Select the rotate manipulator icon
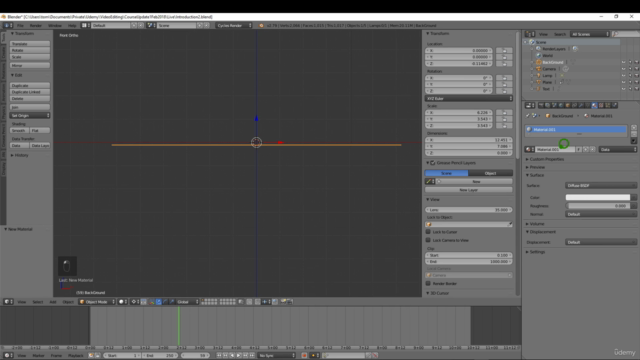This screenshot has width=640, height=360. 165,302
